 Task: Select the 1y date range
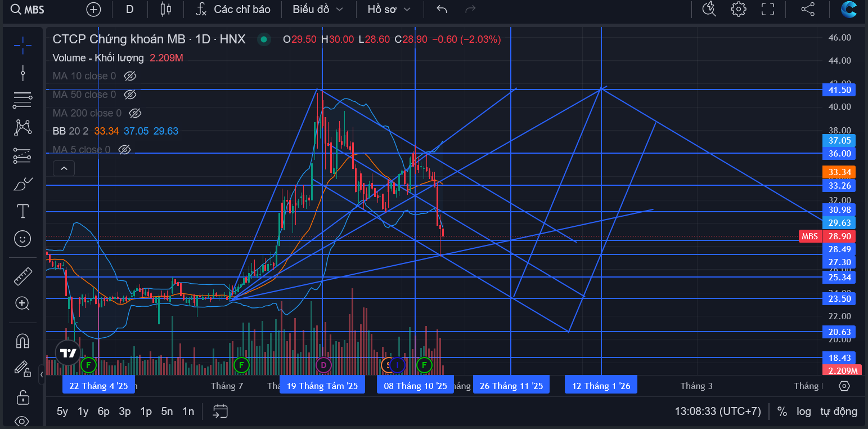click(83, 412)
